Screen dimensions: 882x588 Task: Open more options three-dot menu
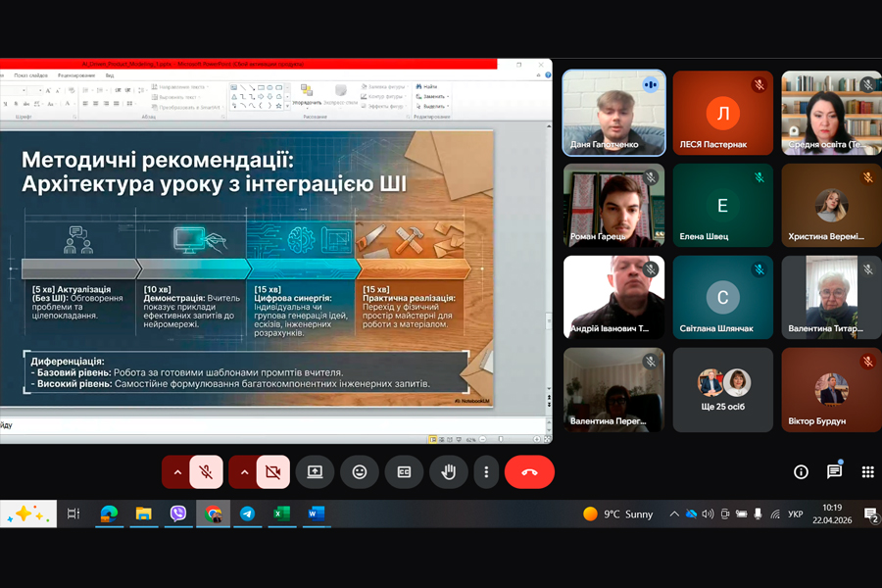point(486,472)
